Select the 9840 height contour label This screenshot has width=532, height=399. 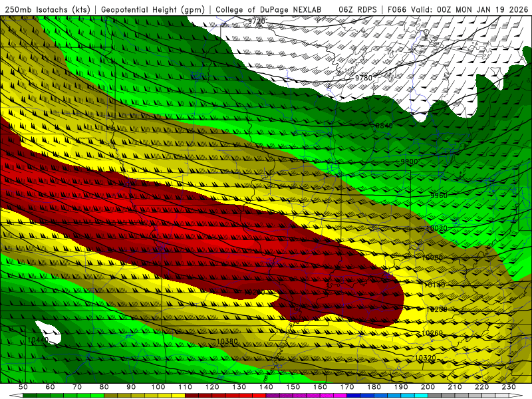(384, 126)
